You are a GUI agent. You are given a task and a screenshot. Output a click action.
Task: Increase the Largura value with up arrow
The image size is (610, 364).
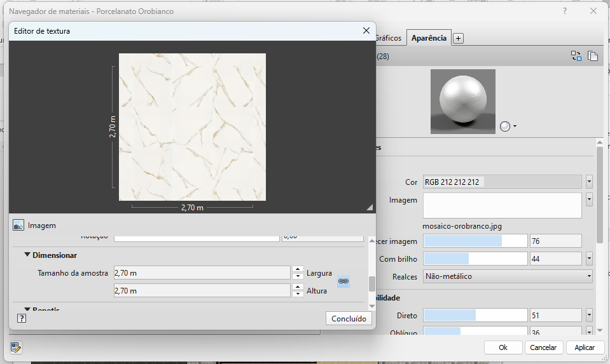(298, 269)
